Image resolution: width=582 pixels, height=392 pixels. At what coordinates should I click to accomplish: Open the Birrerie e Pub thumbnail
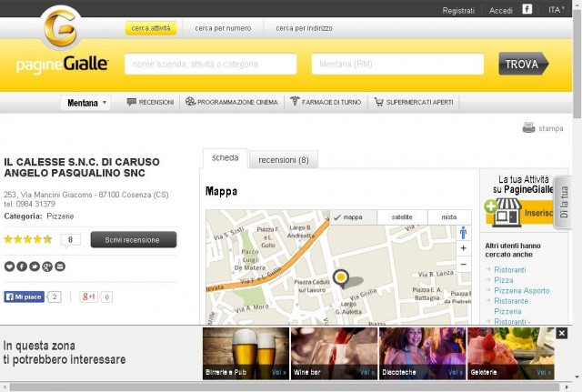pos(246,354)
